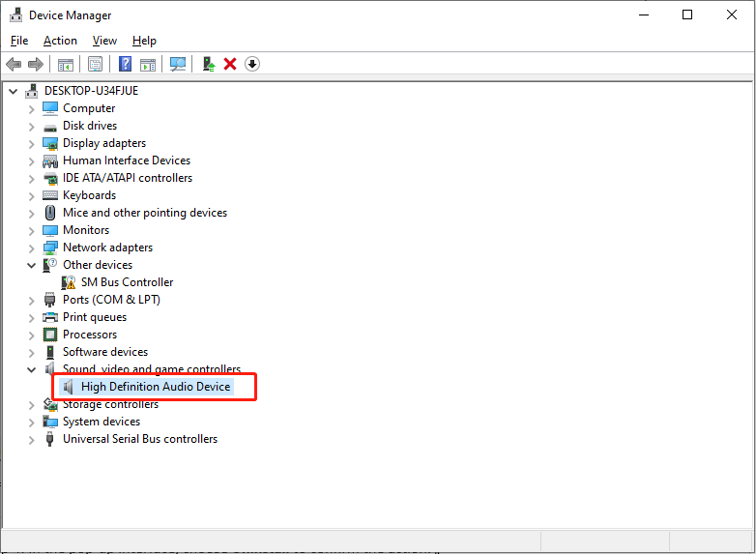Click the Mice and pointing devices icon
756x554 pixels.
click(50, 213)
